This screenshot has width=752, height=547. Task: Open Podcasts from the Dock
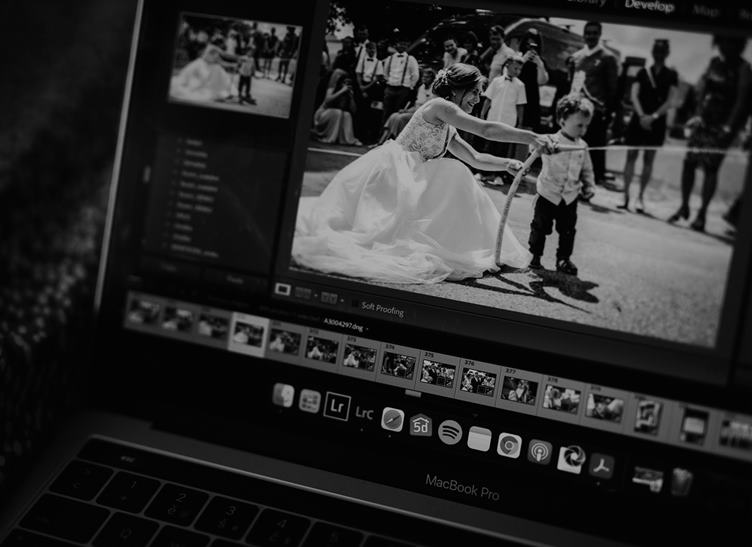coord(540,452)
